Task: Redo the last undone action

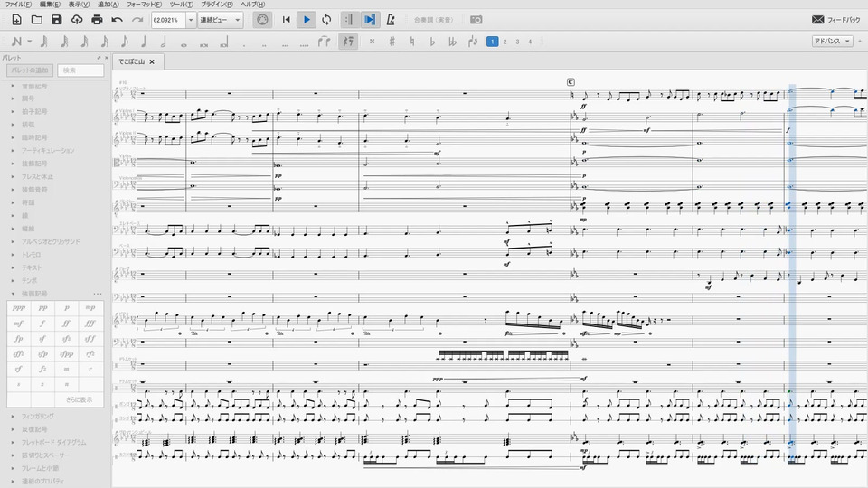Action: click(137, 20)
